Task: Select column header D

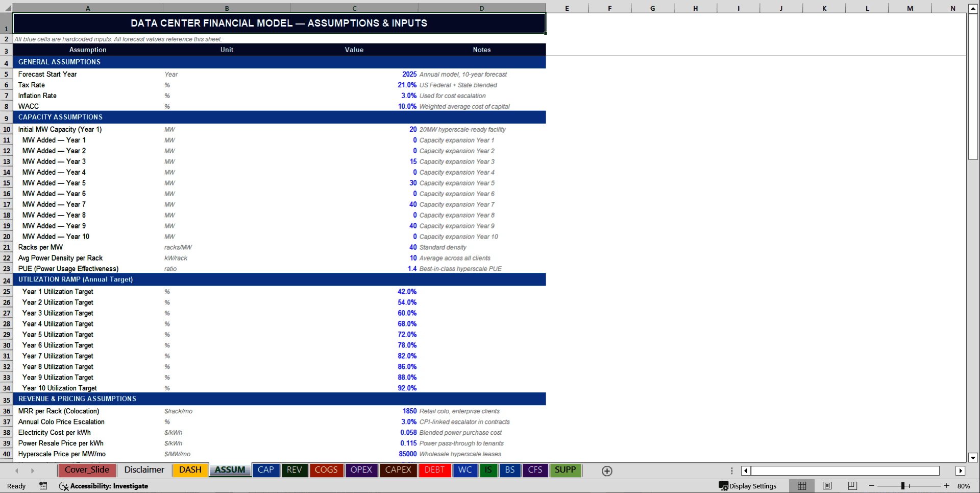Action: tap(481, 8)
